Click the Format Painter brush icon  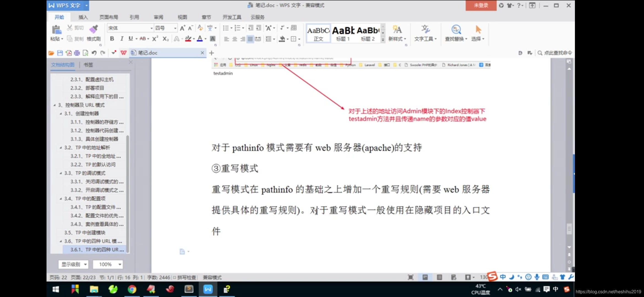tap(94, 29)
